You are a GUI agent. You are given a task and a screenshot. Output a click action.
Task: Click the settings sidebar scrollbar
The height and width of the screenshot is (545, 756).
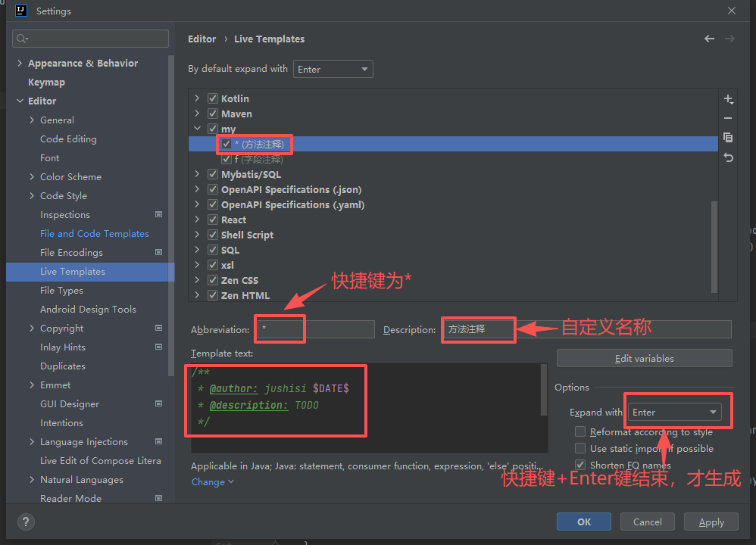click(x=170, y=216)
